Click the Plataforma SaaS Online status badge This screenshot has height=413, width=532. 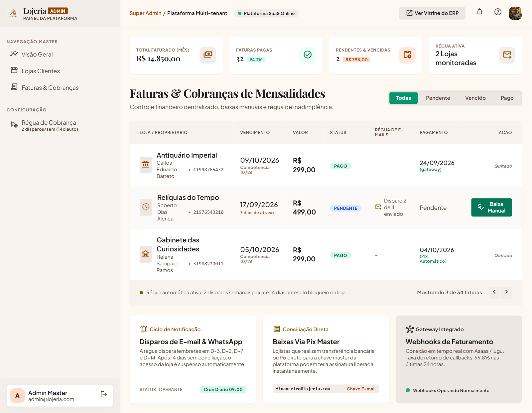point(266,13)
